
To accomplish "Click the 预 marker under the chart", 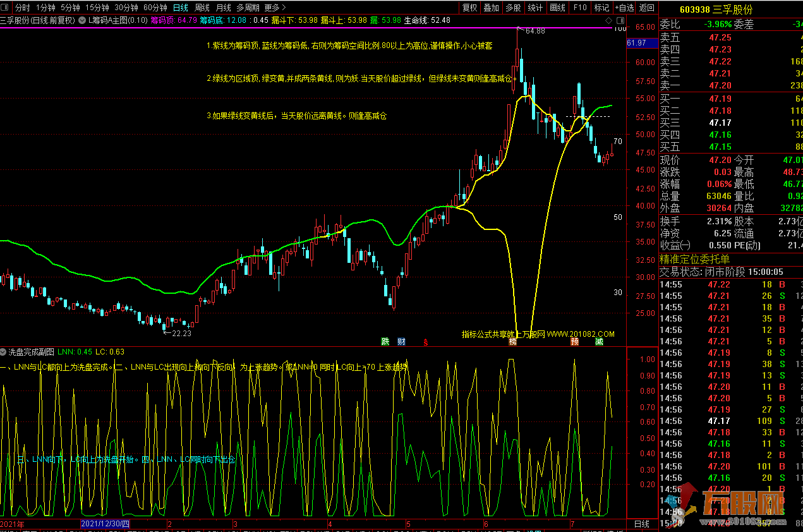I will click(575, 342).
